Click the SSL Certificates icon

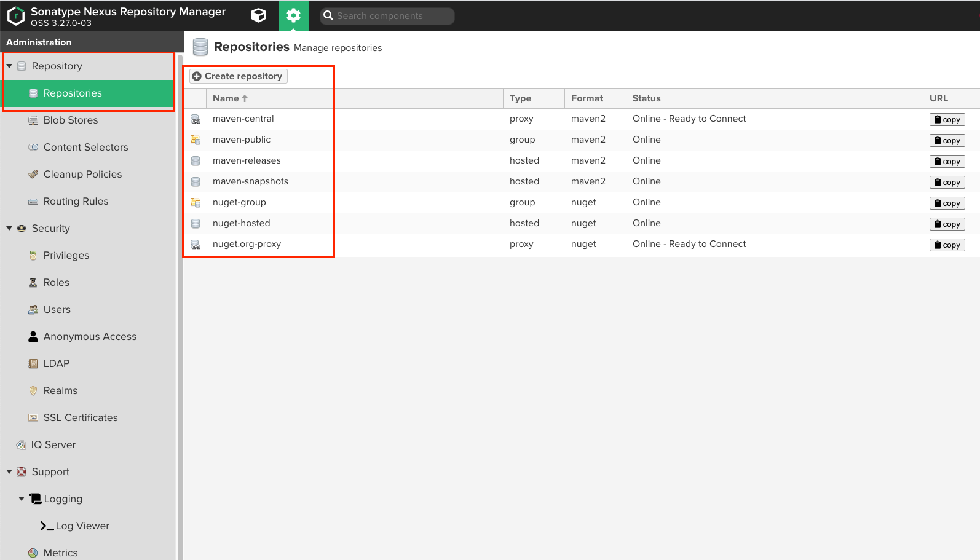tap(33, 418)
